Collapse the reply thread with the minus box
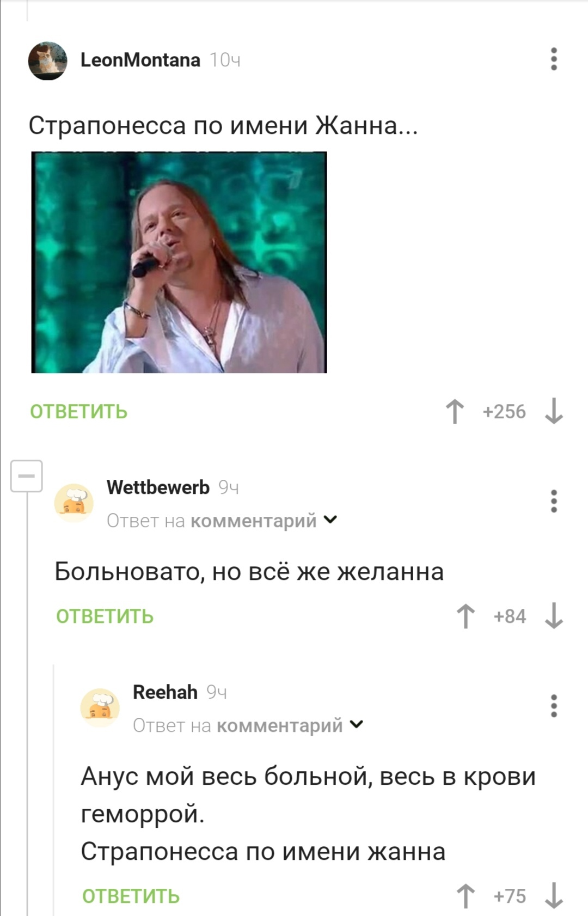The image size is (588, 916). pyautogui.click(x=27, y=476)
